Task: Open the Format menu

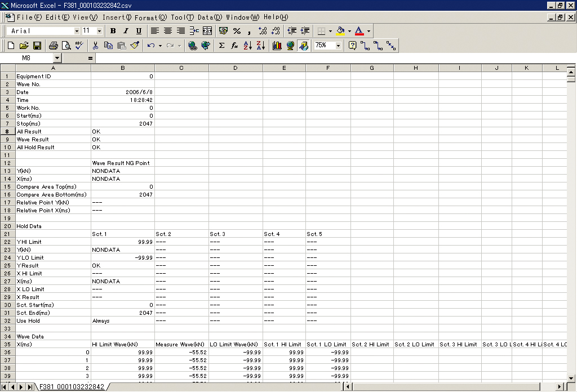Action: [x=146, y=17]
